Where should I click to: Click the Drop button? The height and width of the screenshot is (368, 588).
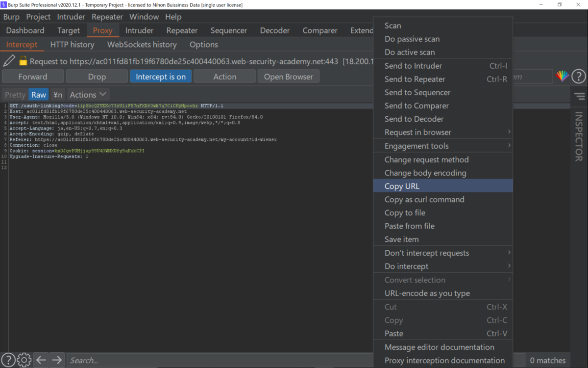coord(97,77)
